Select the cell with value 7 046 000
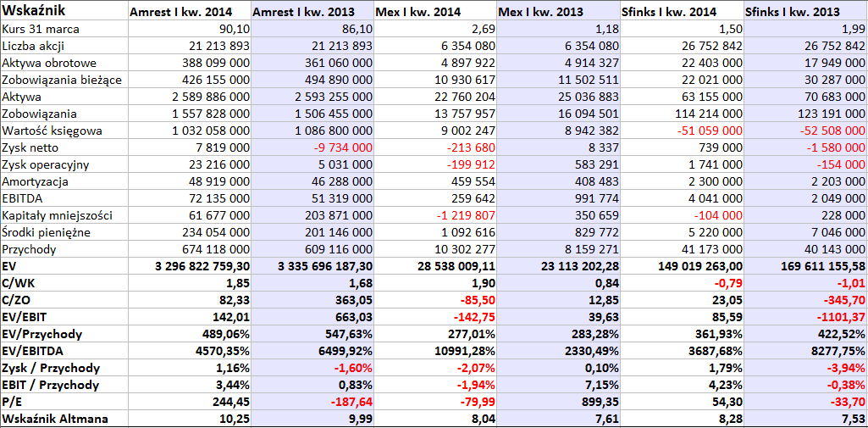Viewport: 868px width, 428px height. point(806,232)
